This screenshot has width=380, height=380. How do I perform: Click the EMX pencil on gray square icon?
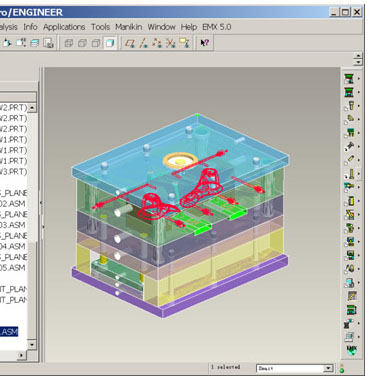click(x=352, y=296)
